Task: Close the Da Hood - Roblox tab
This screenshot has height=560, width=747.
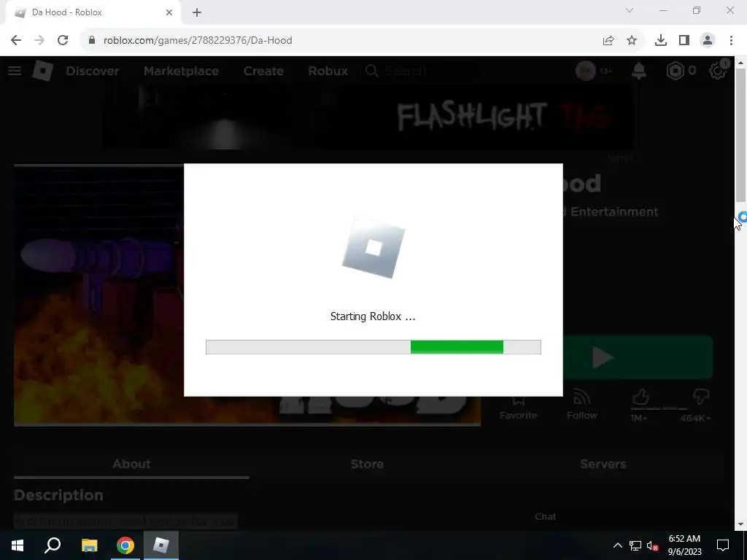Action: 169,12
